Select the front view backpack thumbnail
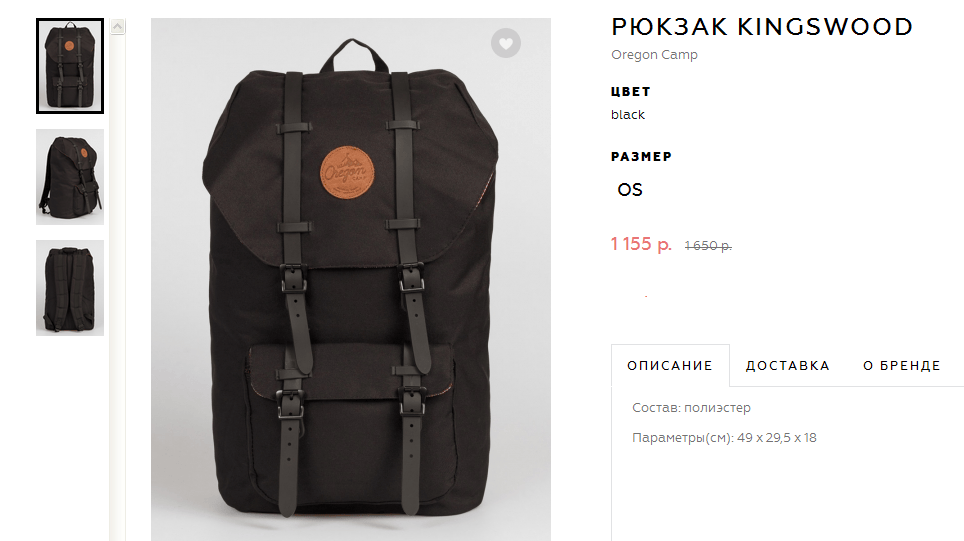 click(x=70, y=66)
